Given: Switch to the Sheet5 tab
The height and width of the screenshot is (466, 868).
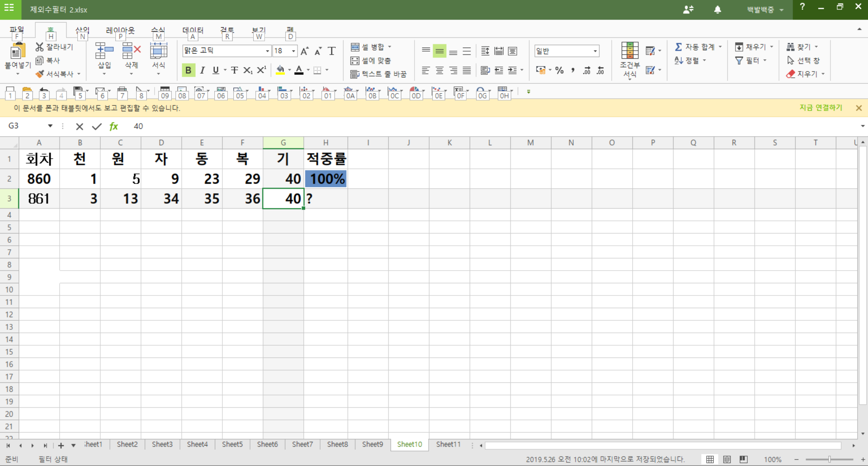Looking at the screenshot, I should pyautogui.click(x=232, y=444).
